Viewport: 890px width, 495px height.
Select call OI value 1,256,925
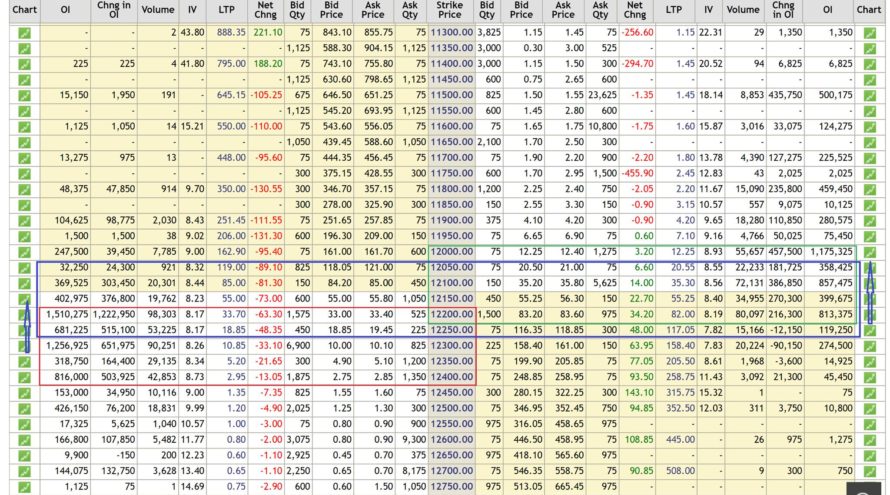pos(67,345)
